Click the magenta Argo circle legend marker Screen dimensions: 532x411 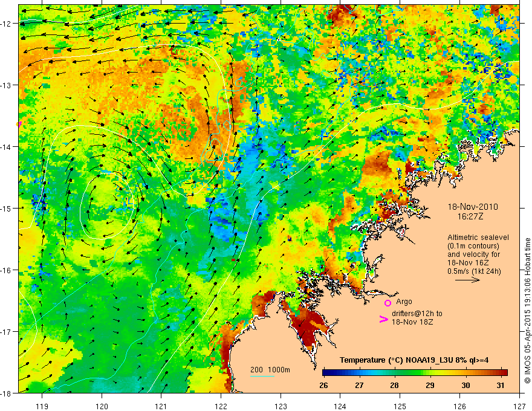pyautogui.click(x=388, y=303)
